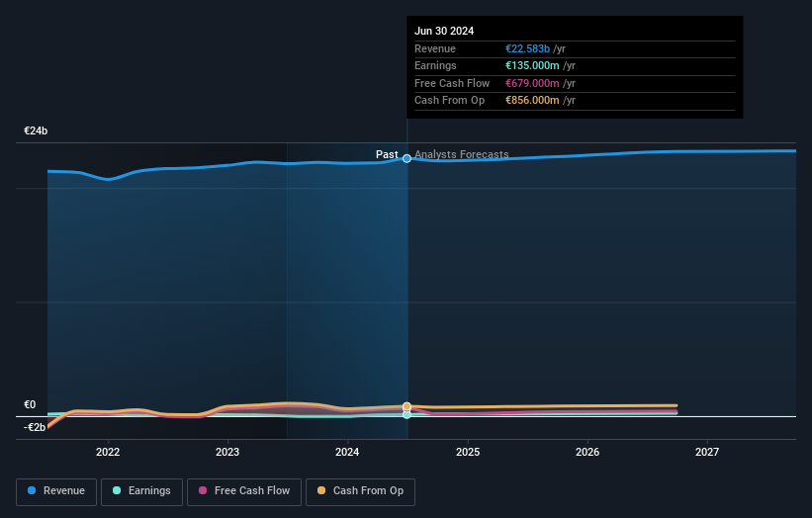This screenshot has width=812, height=518.
Task: Click the -€2b y-axis label
Action: pyautogui.click(x=35, y=427)
